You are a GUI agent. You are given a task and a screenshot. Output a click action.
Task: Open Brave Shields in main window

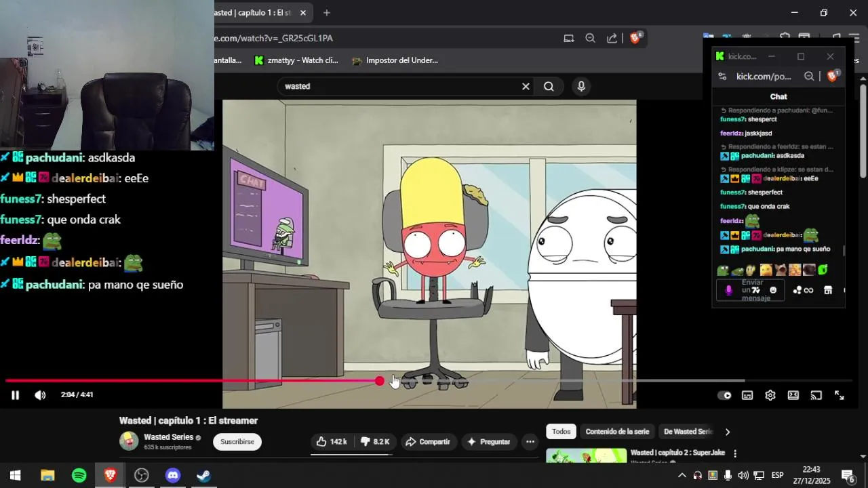coord(635,38)
